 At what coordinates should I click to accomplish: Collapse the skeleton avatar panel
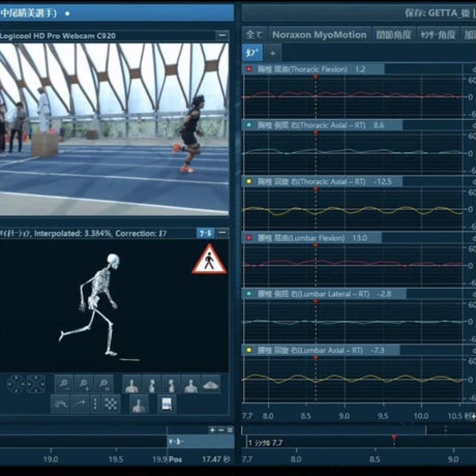(x=222, y=233)
